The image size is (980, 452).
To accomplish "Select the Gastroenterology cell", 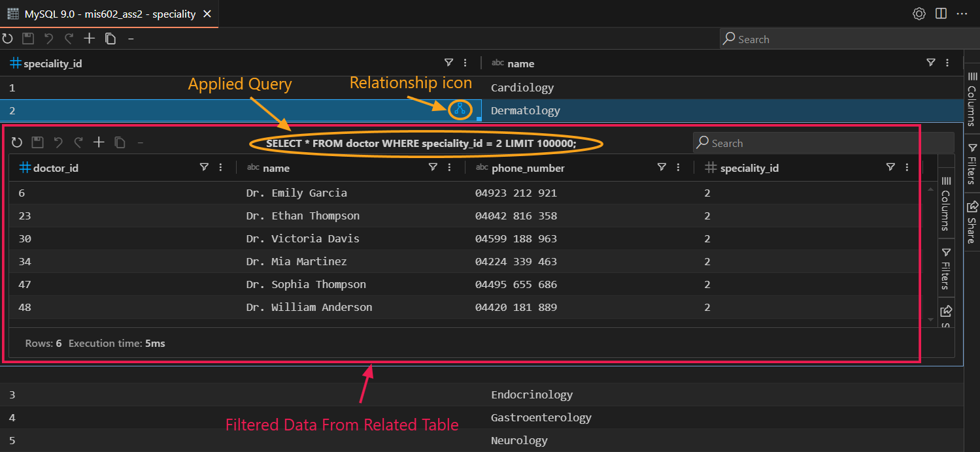I will (x=722, y=417).
